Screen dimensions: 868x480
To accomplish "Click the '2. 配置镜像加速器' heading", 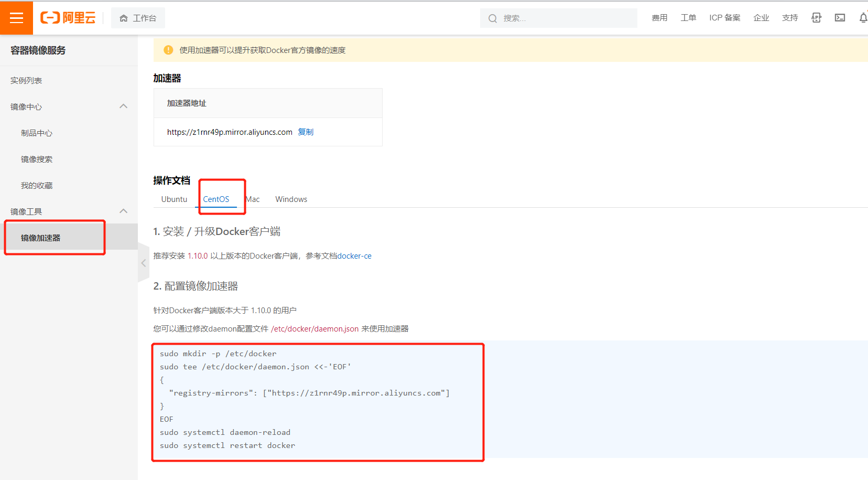I will point(196,286).
